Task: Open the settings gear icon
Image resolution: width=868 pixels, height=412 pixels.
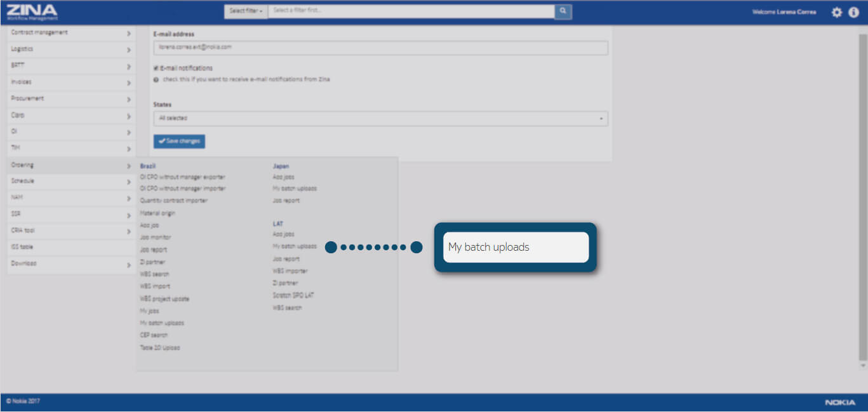Action: (x=836, y=12)
